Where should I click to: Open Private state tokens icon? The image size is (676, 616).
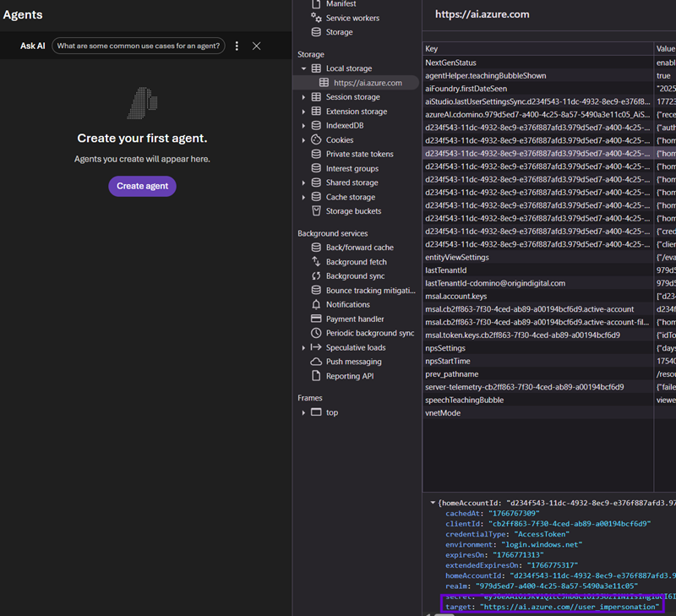point(316,154)
